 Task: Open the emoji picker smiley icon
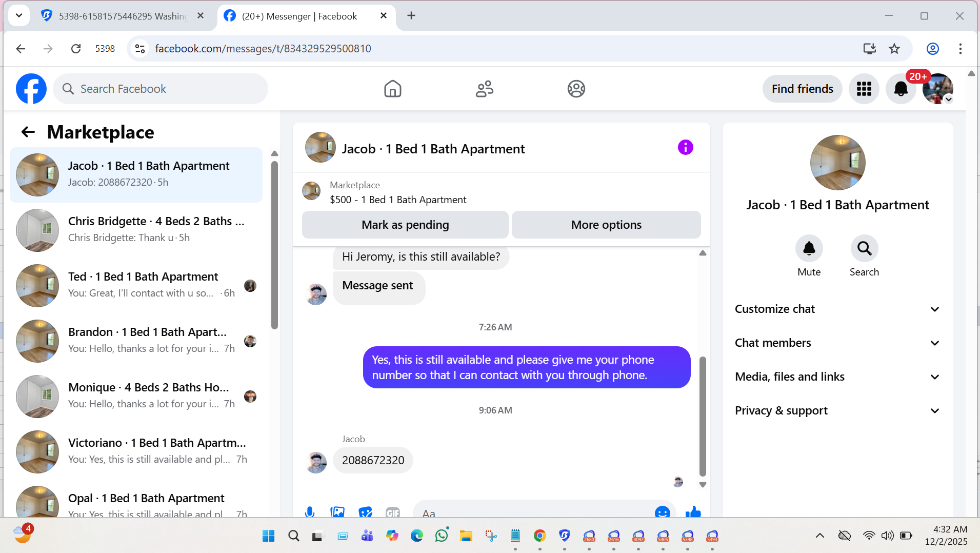(663, 512)
